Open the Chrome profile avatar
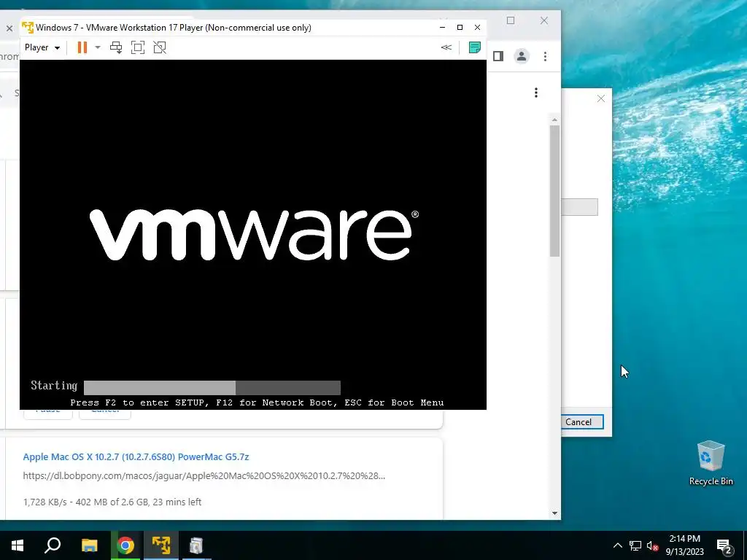The height and width of the screenshot is (560, 747). (x=522, y=56)
